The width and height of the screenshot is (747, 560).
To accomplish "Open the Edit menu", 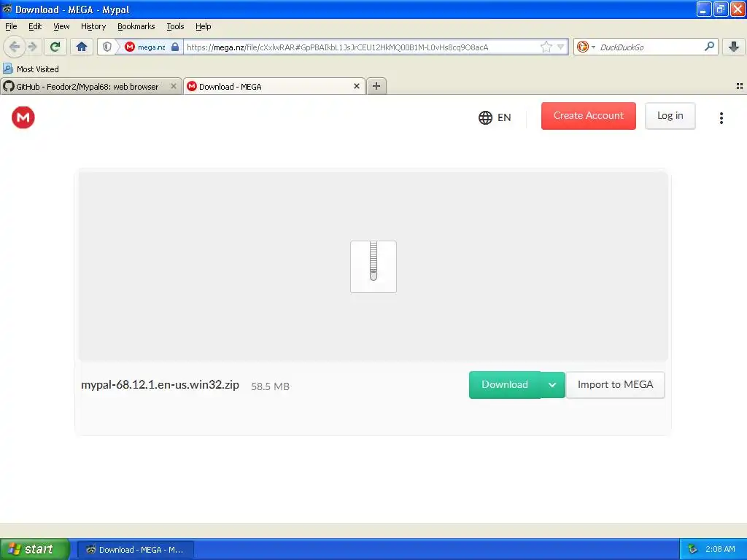I will [35, 26].
